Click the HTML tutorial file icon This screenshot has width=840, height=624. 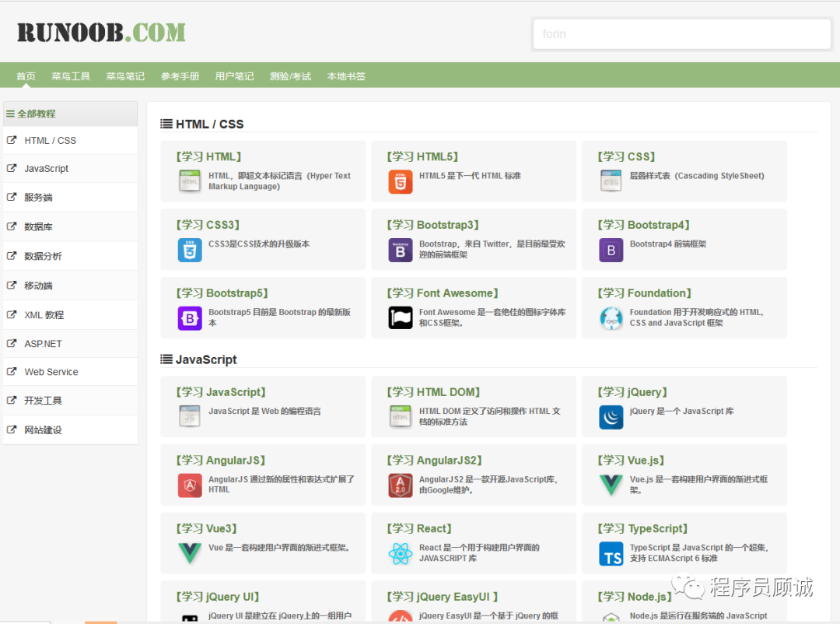click(x=190, y=181)
